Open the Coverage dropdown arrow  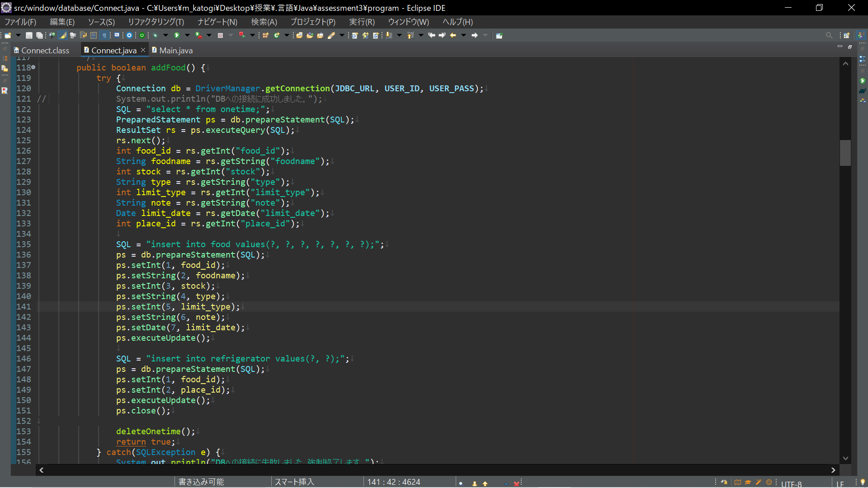pyautogui.click(x=209, y=35)
